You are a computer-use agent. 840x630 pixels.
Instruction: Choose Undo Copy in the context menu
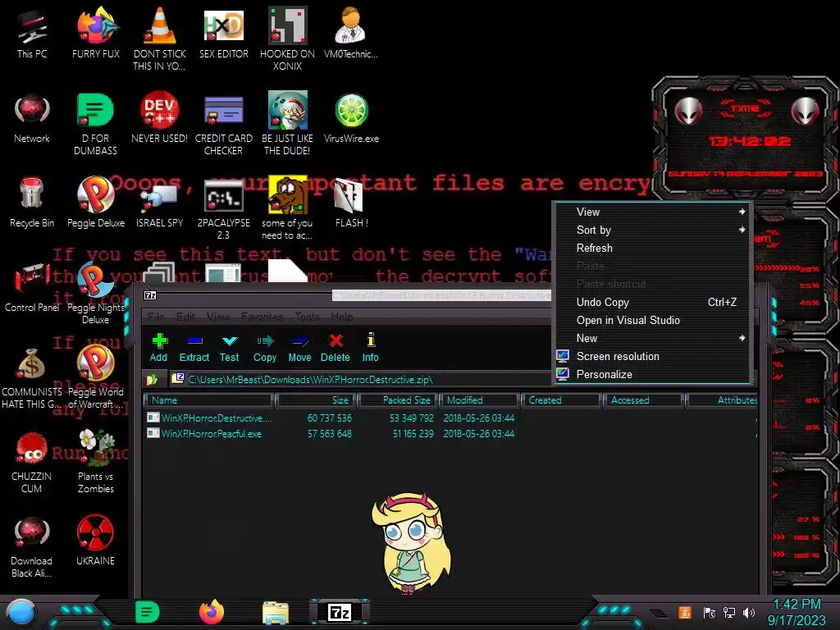652,302
